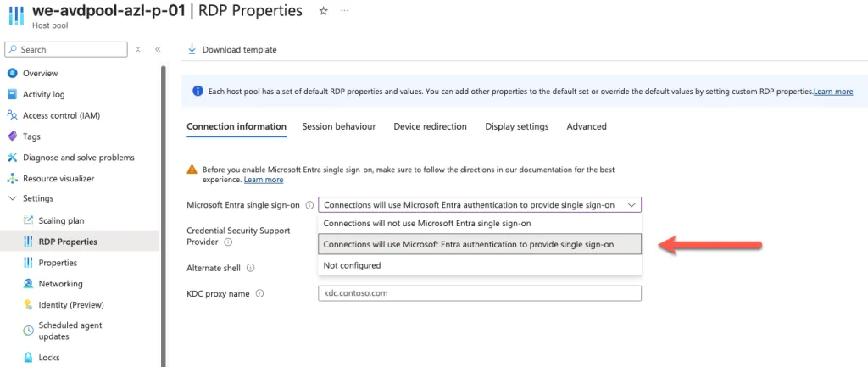Open the Microsoft Entra single sign-on dropdown

tap(480, 204)
